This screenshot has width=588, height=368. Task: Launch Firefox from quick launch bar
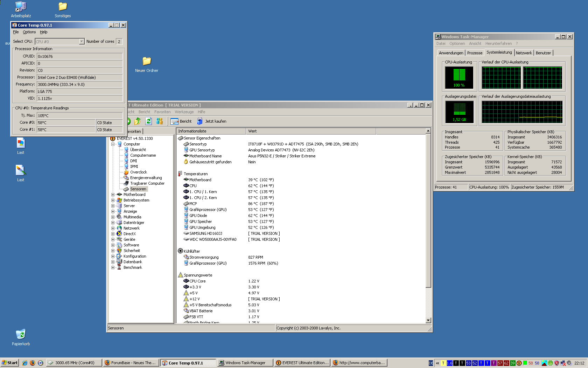(33, 363)
